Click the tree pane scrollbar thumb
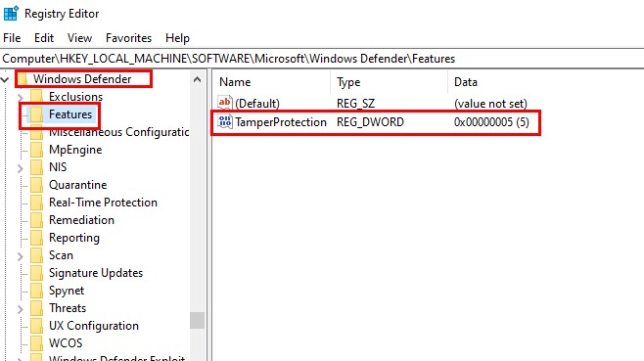Image resolution: width=644 pixels, height=361 pixels. coord(197,320)
